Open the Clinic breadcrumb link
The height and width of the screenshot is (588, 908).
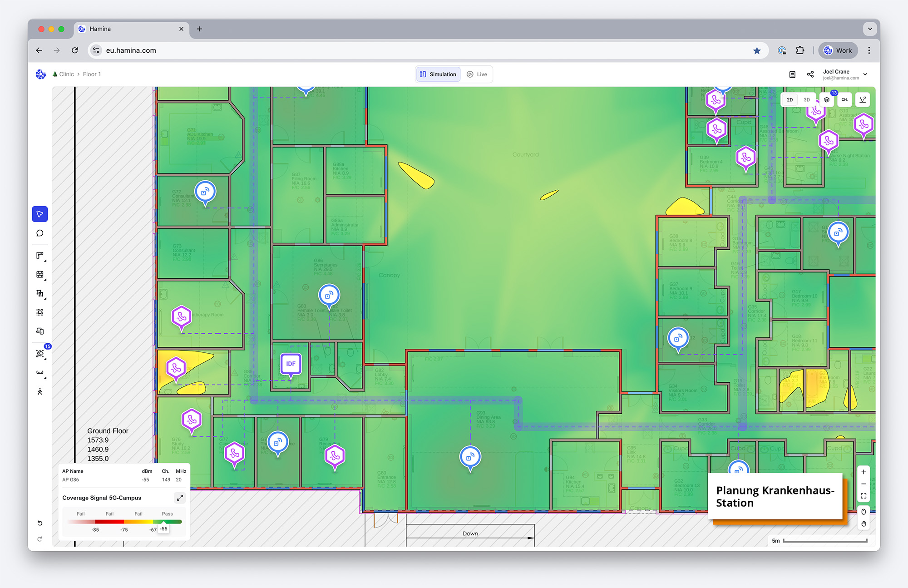click(x=66, y=74)
